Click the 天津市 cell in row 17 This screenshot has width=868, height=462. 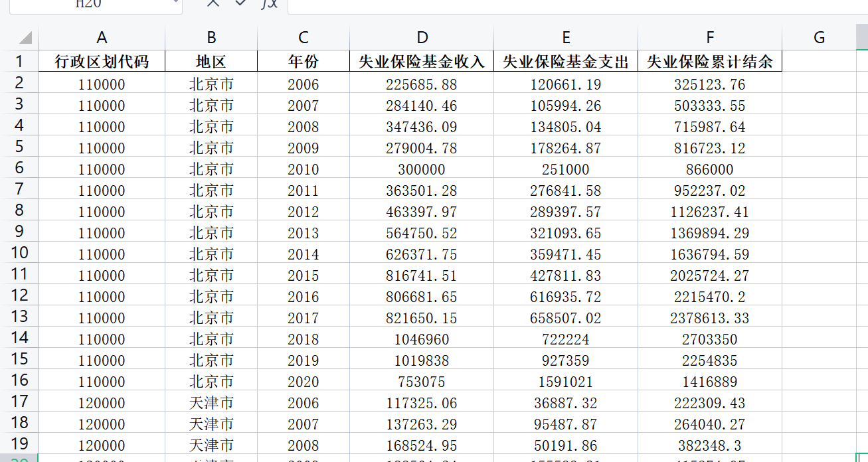tap(211, 403)
